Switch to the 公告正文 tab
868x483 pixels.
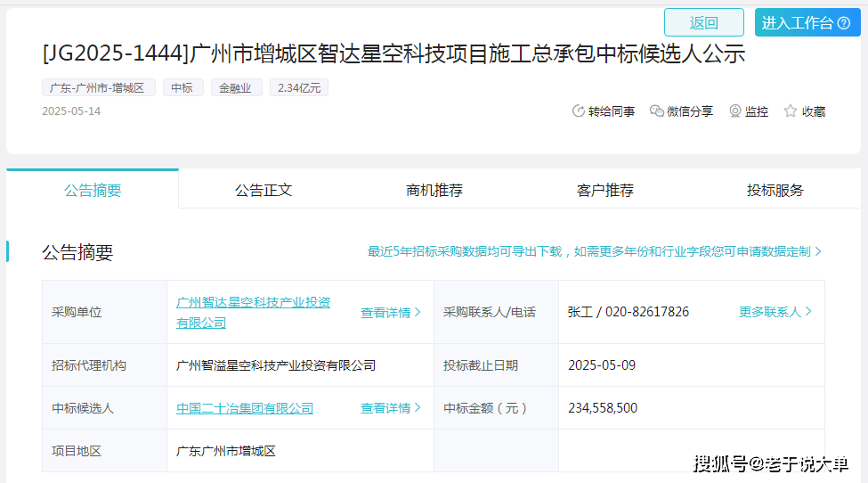point(264,190)
